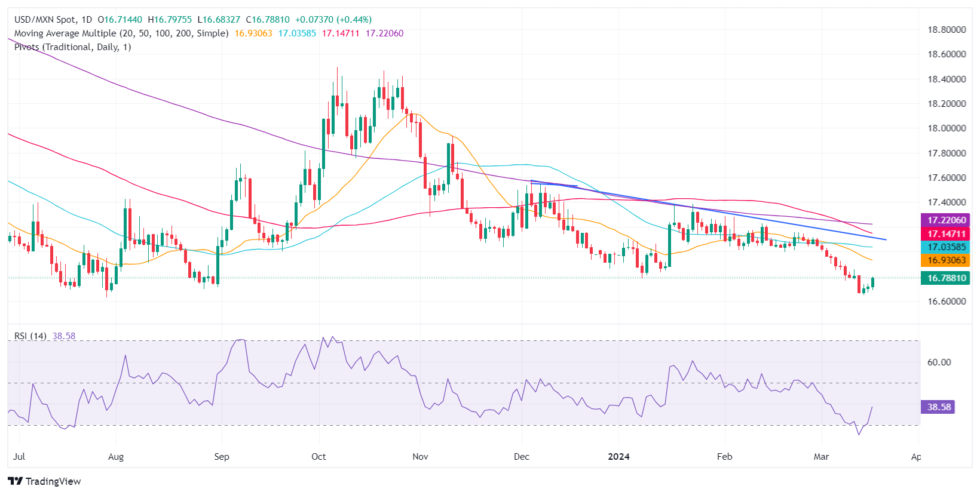Viewport: 980px width, 495px height.
Task: Click the latest green candlestick
Action: tap(873, 282)
